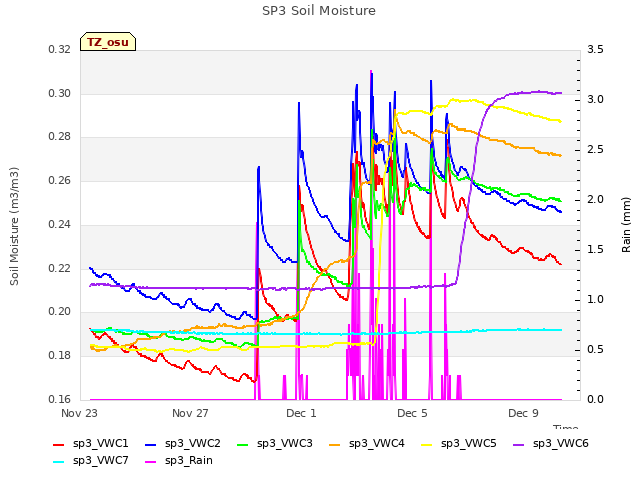The image size is (640, 480).
Task: Click the yellow sp3_VWC5 legend swatch
Action: (427, 444)
